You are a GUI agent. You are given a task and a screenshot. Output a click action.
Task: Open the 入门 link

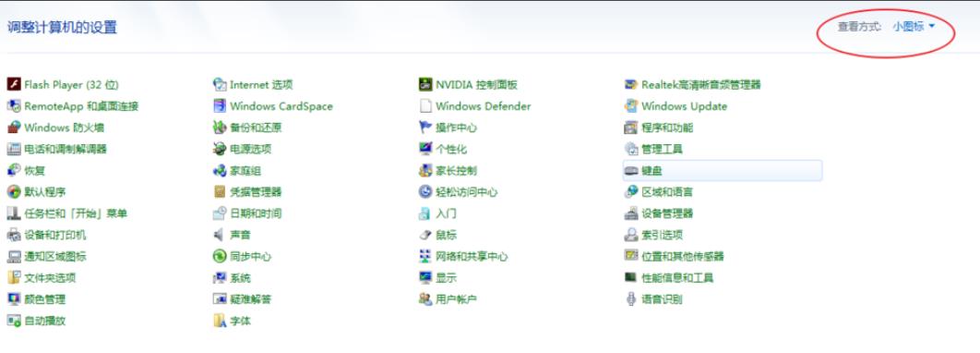pyautogui.click(x=447, y=213)
